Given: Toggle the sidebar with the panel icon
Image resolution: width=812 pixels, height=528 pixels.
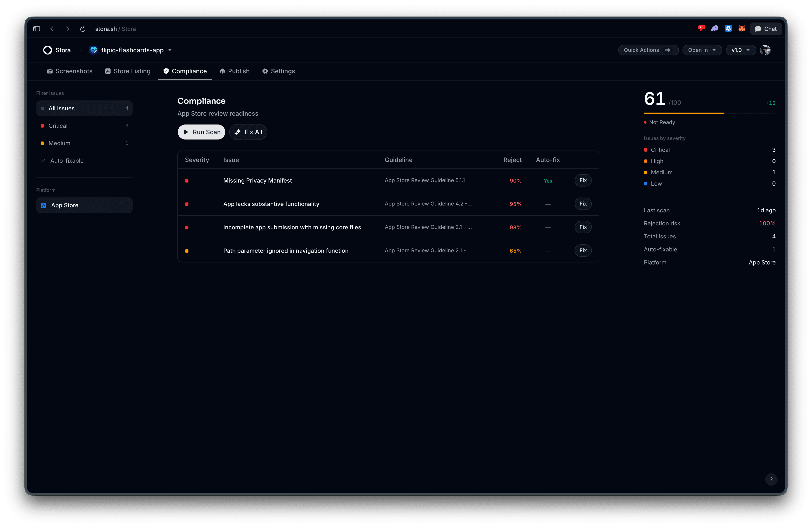Looking at the screenshot, I should [36, 29].
